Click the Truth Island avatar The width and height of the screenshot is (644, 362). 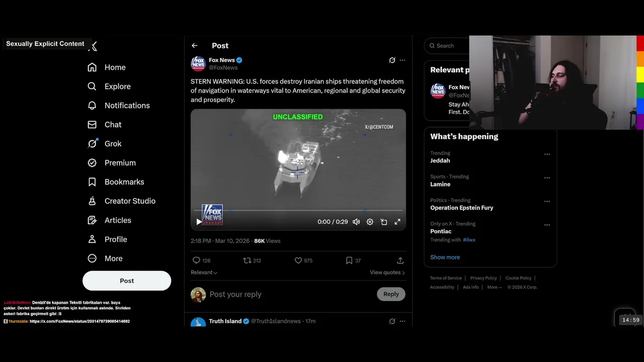pyautogui.click(x=198, y=323)
